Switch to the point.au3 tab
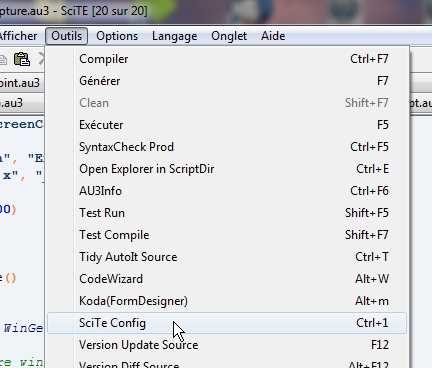 click(x=21, y=83)
